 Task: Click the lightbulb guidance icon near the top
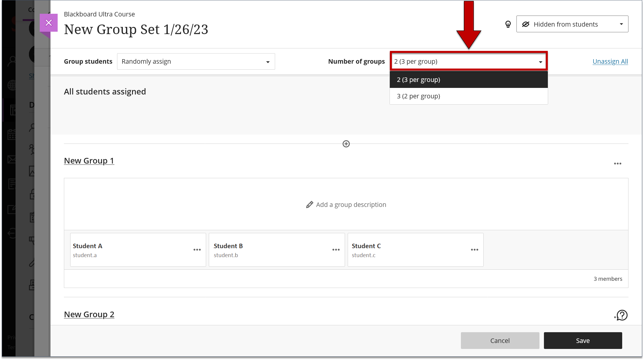tap(508, 24)
